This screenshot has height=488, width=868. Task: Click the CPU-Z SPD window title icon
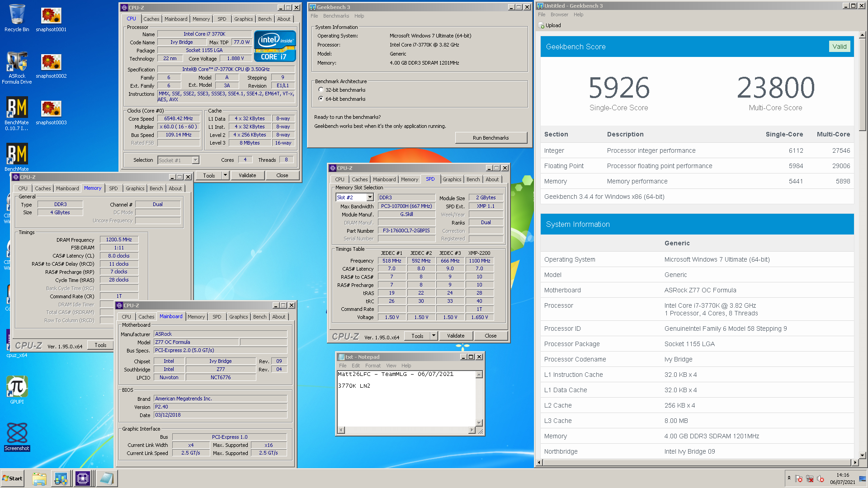[333, 168]
